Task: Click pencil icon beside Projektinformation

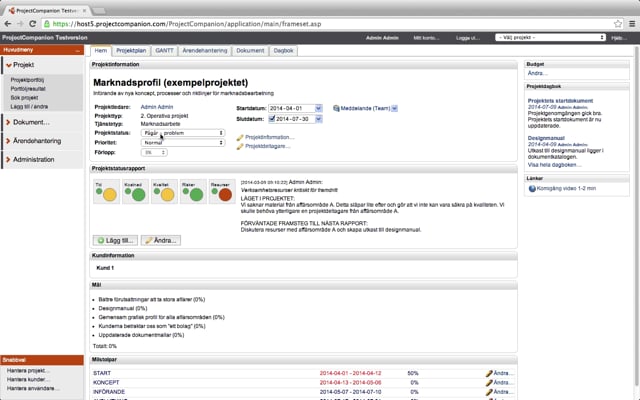Action: pos(240,138)
